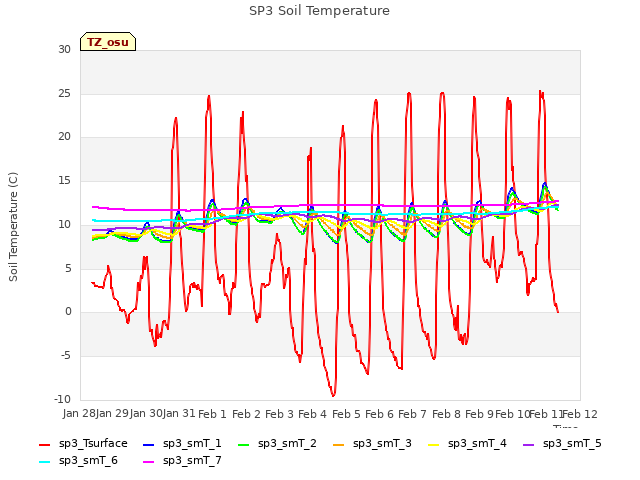Click the red sp3_Tsurface legend color marker
640x480 pixels.
coord(44,444)
